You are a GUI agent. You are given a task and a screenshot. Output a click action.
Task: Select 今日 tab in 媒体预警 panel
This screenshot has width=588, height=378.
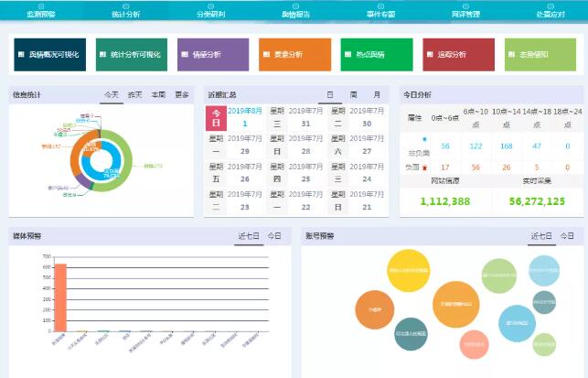[x=274, y=236]
